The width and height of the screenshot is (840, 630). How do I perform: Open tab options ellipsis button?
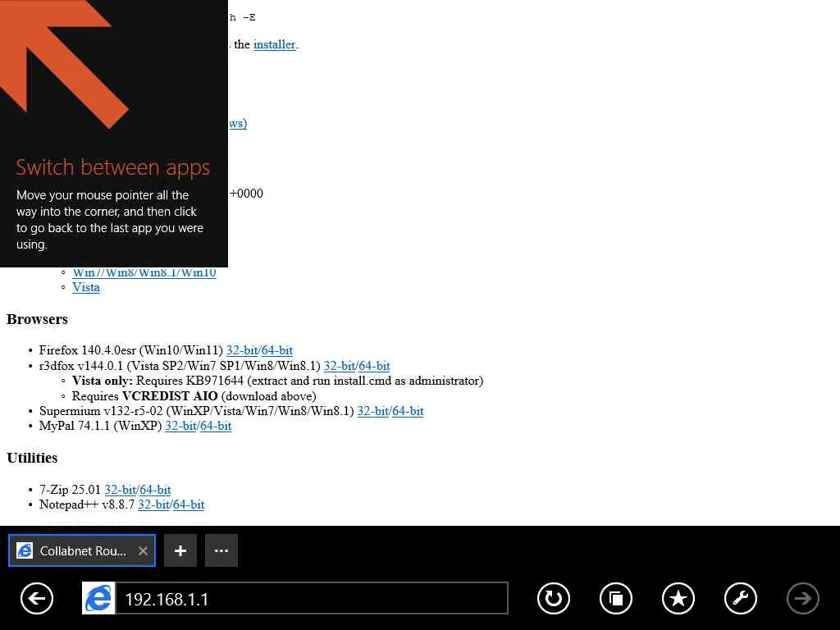tap(221, 550)
